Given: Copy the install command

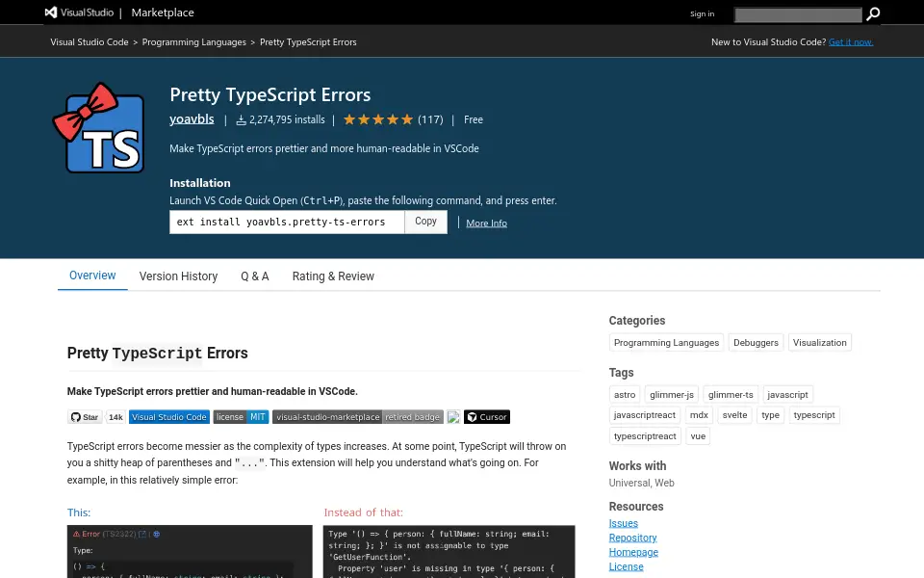Looking at the screenshot, I should [425, 222].
